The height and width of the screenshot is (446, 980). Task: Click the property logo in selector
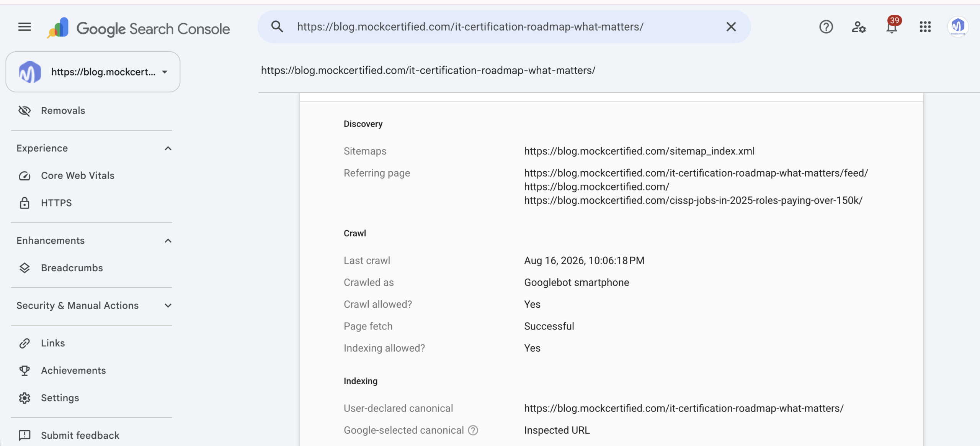tap(30, 72)
